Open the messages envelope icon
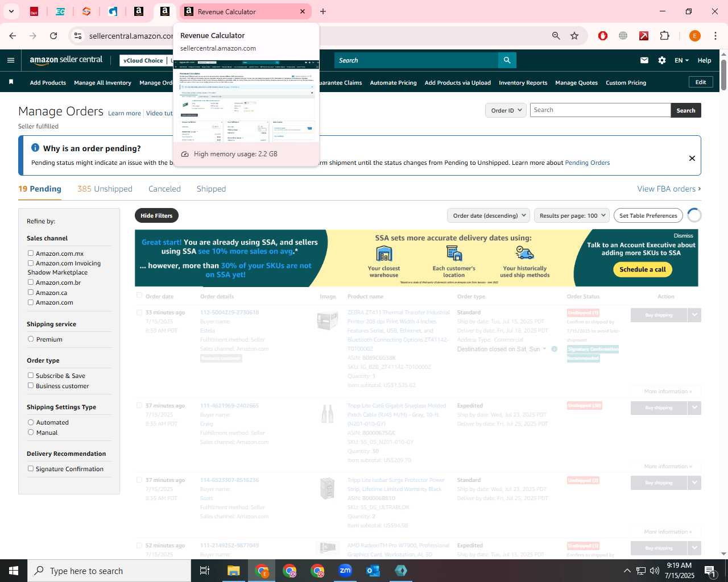 (644, 60)
